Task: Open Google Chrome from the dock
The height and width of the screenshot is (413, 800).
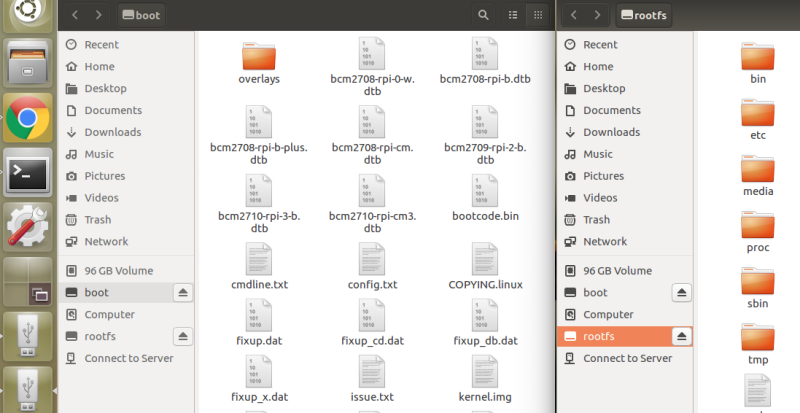Action: point(28,117)
